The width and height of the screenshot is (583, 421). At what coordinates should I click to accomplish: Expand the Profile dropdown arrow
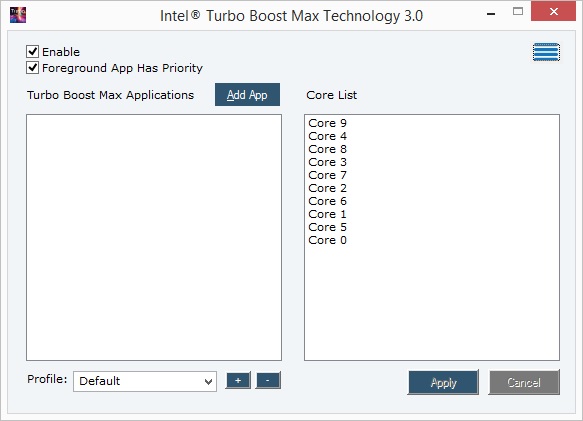click(209, 381)
